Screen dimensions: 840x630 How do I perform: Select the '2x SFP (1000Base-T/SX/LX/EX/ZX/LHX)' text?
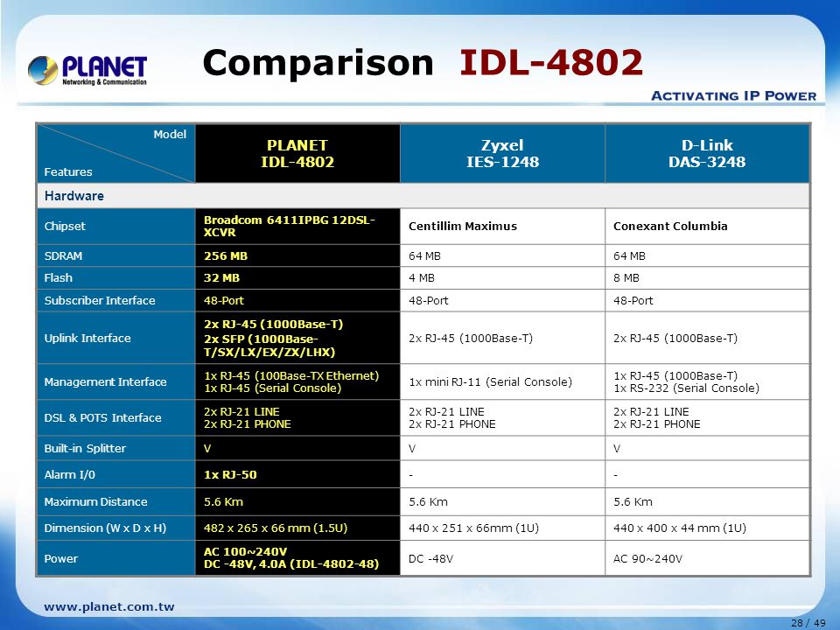click(269, 346)
